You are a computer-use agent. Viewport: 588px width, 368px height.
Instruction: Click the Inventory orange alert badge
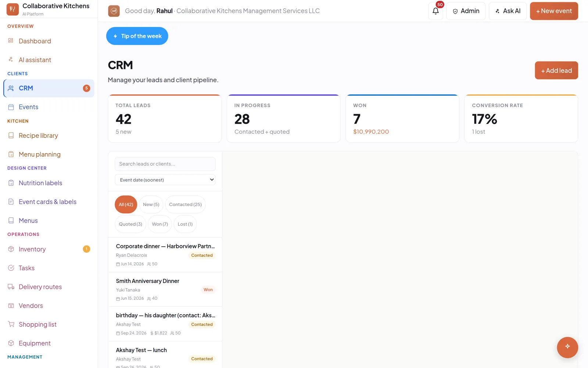(86, 249)
